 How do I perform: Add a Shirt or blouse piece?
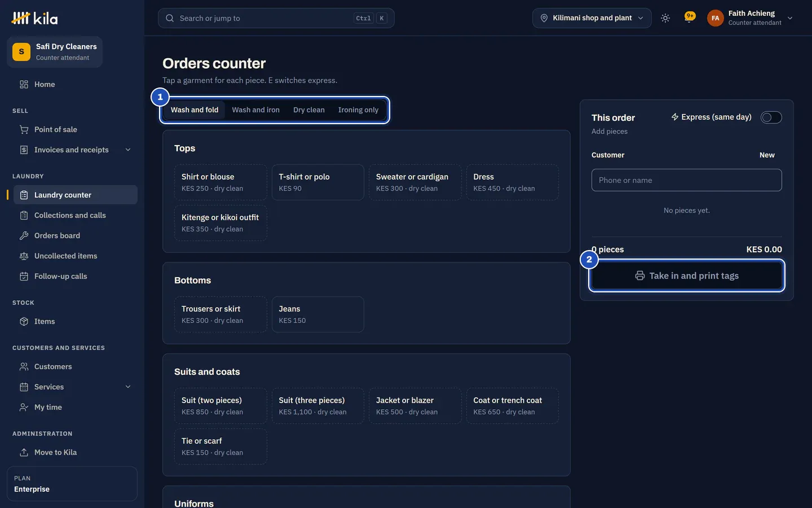(x=220, y=182)
